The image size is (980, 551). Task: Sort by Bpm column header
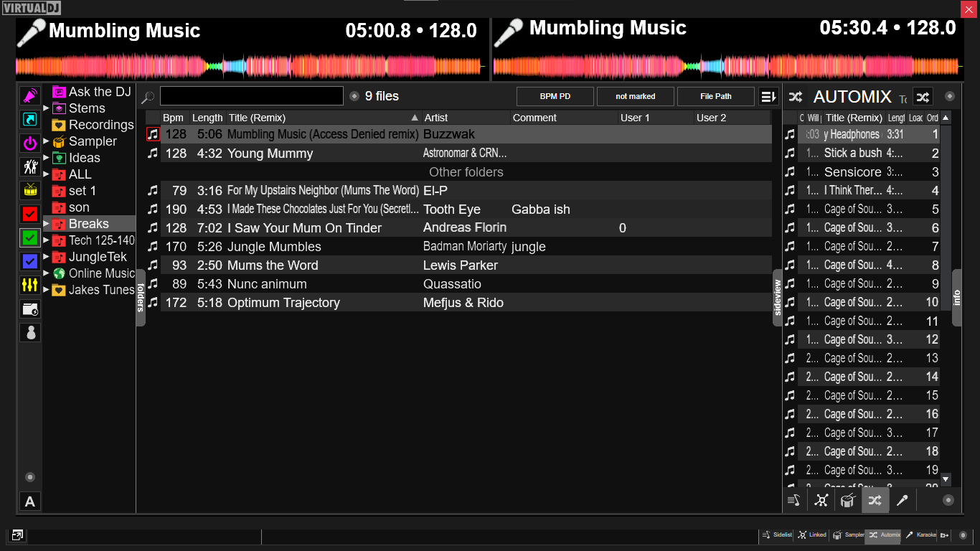174,118
